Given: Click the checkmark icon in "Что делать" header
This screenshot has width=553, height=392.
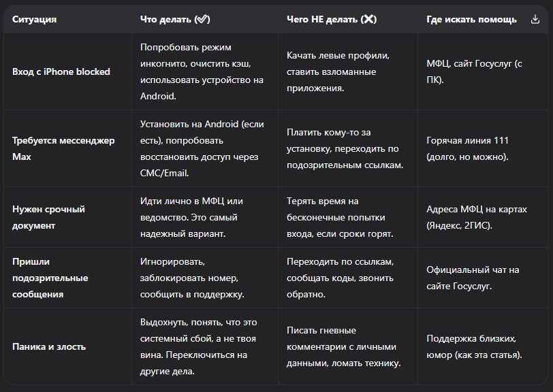Looking at the screenshot, I should [x=202, y=19].
